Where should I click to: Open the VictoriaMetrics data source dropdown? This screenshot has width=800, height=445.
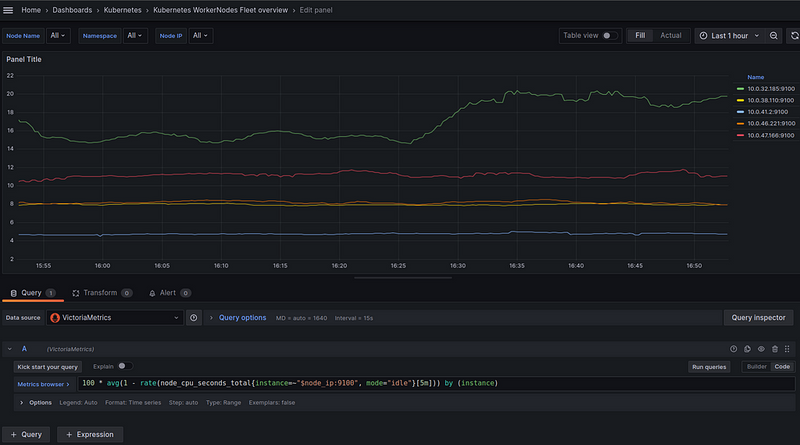pyautogui.click(x=115, y=318)
